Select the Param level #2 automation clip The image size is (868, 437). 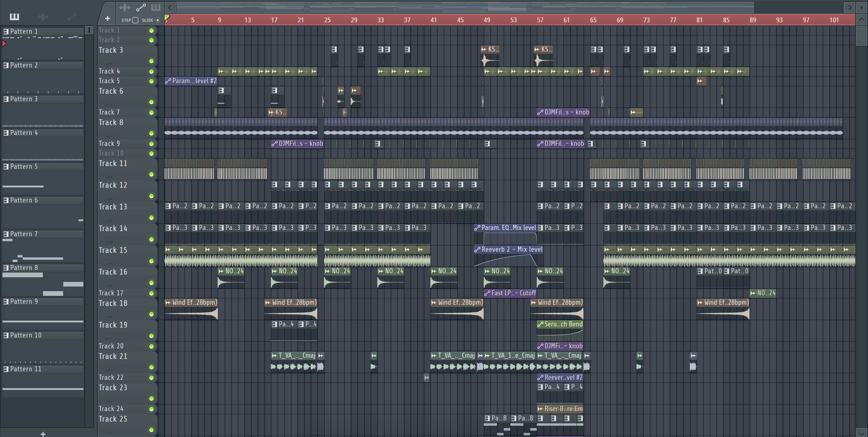tap(191, 81)
